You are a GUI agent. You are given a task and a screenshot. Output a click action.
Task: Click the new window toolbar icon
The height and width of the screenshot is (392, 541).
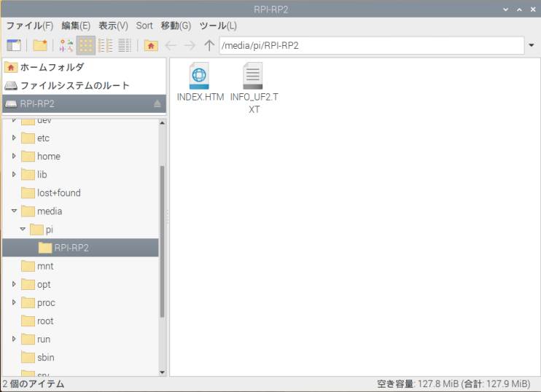[x=14, y=45]
